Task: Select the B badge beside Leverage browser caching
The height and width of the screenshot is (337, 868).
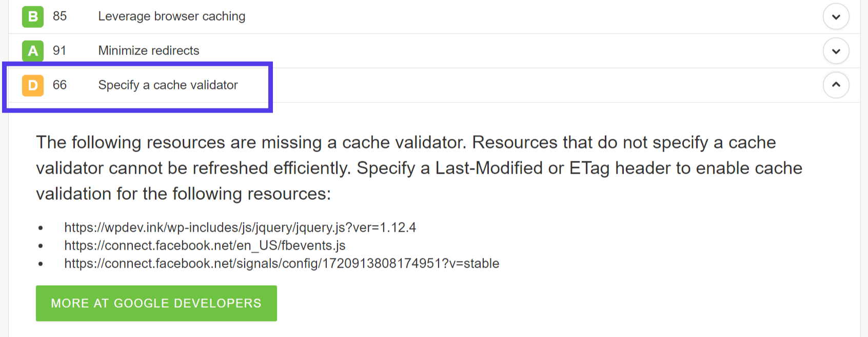Action: point(32,16)
